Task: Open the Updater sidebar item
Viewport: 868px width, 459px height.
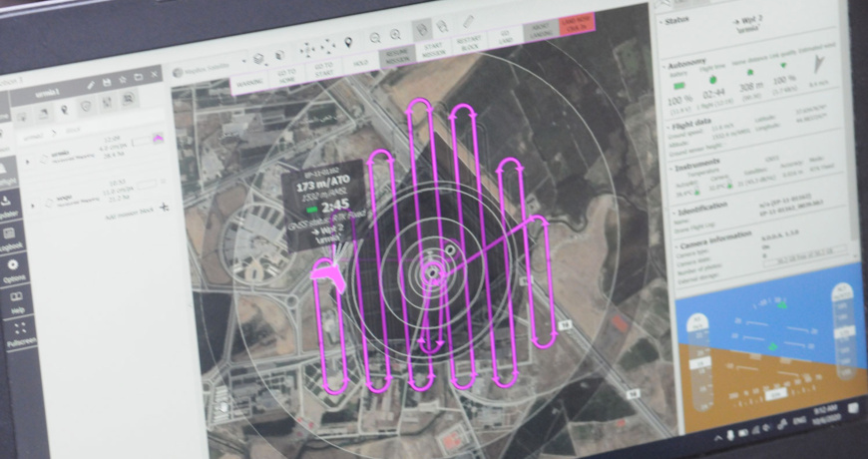Action: point(11,208)
